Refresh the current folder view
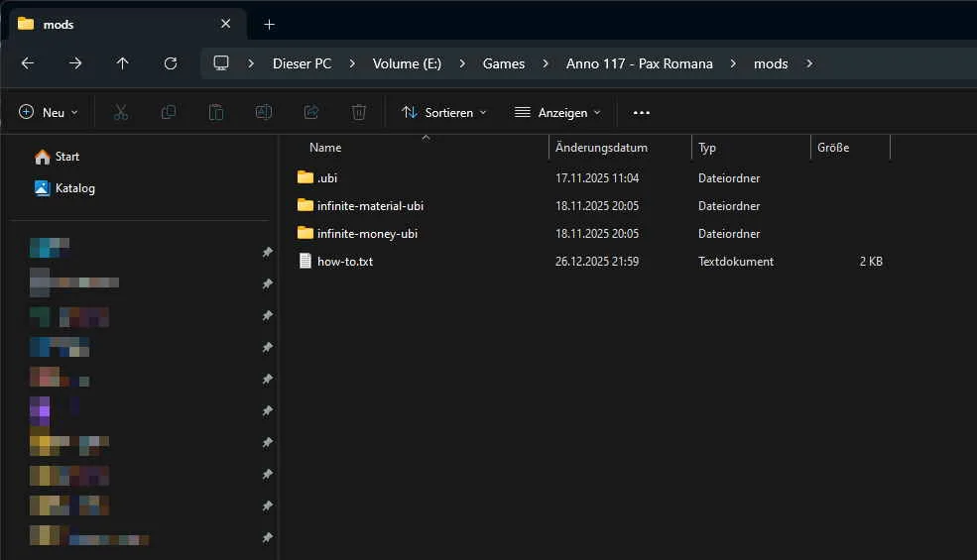The image size is (977, 560). (171, 63)
